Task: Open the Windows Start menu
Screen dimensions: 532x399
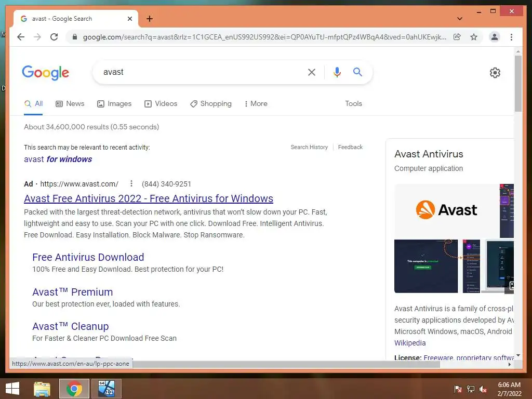Action: (12, 389)
